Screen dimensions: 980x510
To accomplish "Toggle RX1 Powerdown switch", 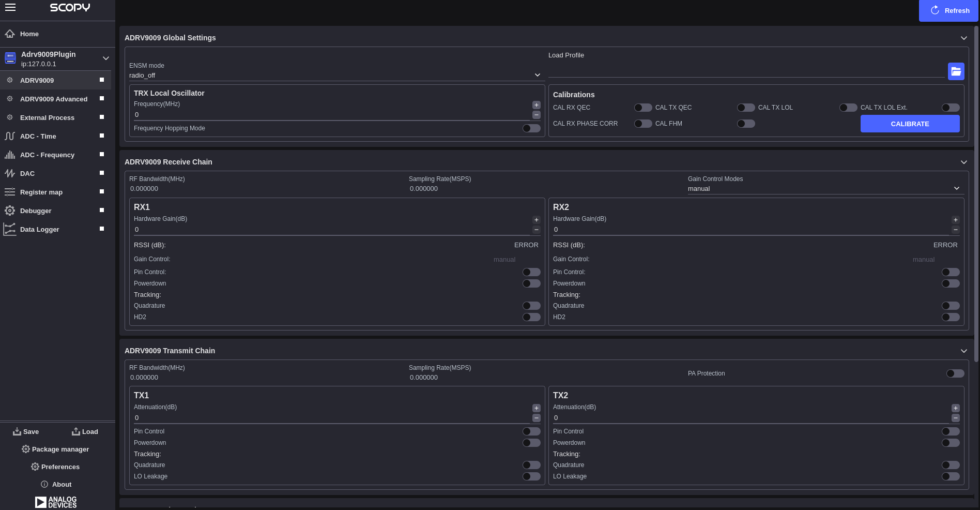I will [531, 283].
